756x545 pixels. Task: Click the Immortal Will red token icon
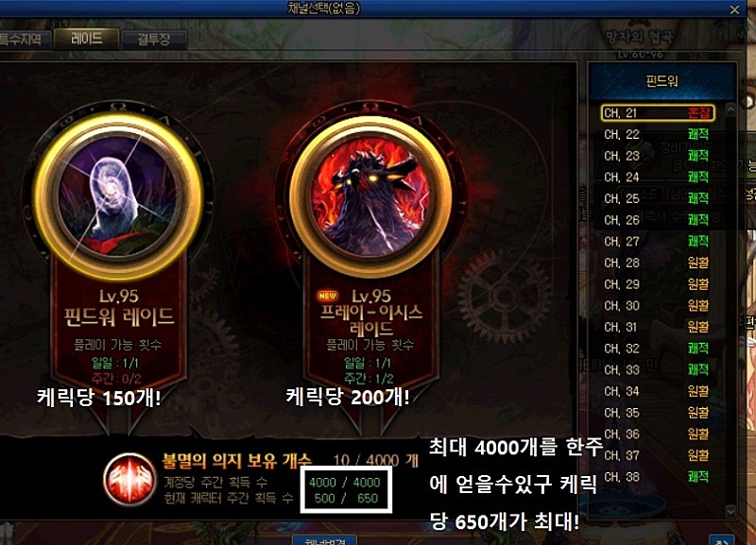129,479
